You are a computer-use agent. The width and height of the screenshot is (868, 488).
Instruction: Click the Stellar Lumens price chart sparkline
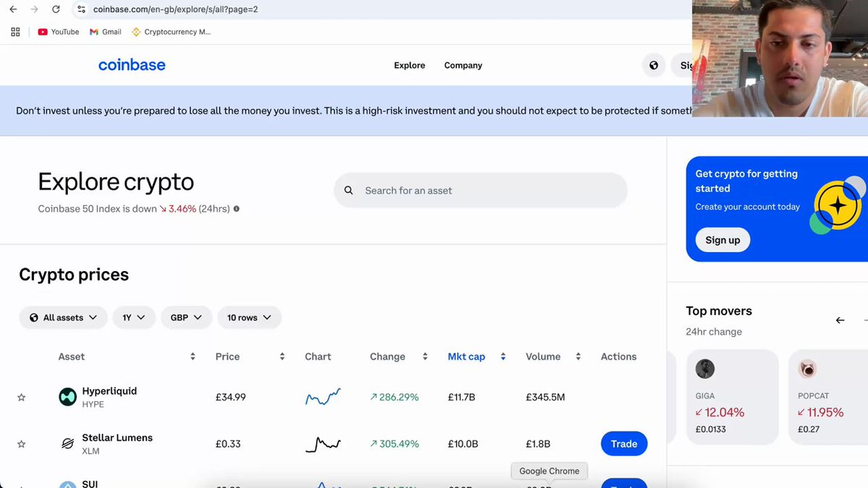(x=323, y=444)
